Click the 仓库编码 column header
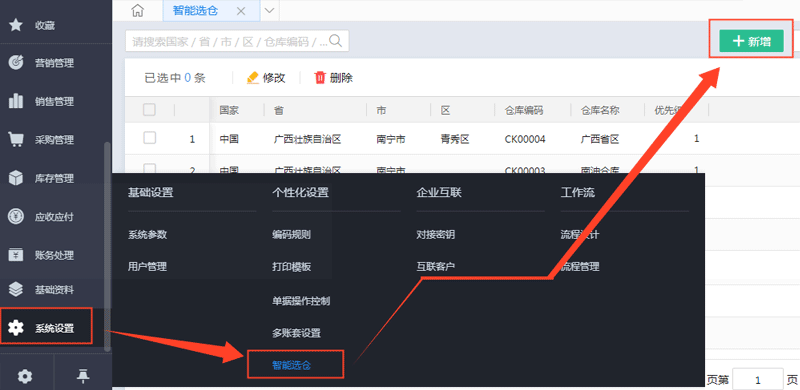 click(x=524, y=110)
